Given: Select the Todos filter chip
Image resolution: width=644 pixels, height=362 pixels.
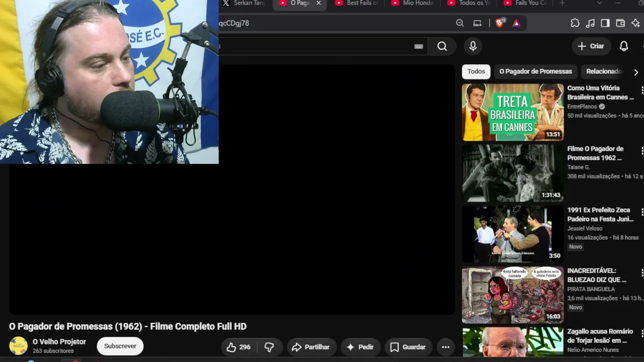Looking at the screenshot, I should tap(476, 71).
